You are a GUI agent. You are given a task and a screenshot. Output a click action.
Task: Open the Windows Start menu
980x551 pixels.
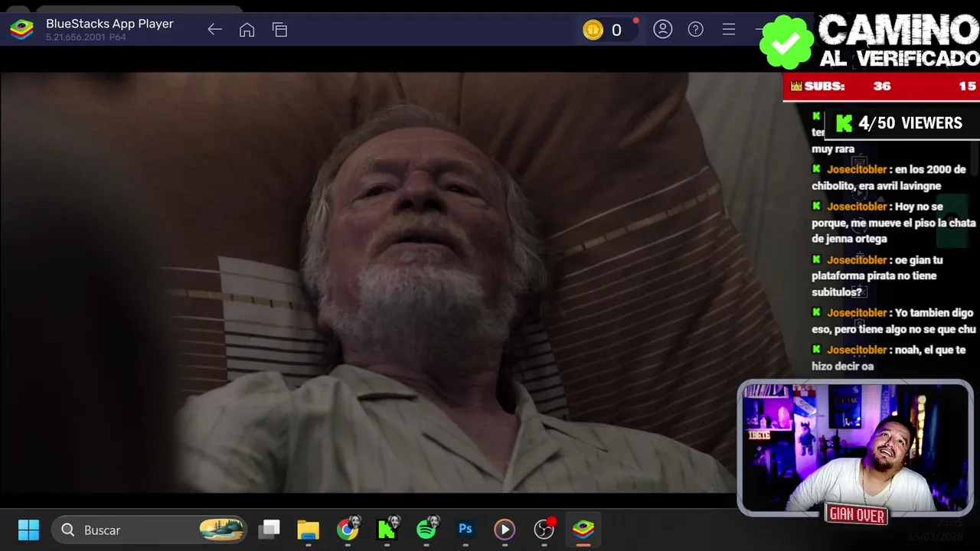click(28, 530)
